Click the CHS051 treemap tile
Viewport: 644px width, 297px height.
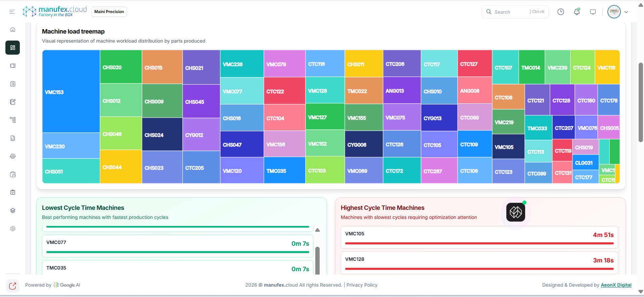(x=71, y=171)
